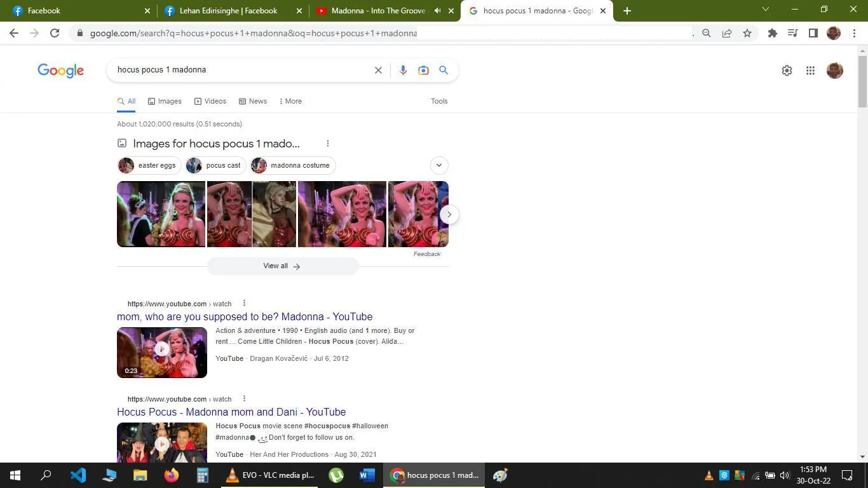Send Feedback on image results
The height and width of the screenshot is (488, 868).
(x=427, y=254)
